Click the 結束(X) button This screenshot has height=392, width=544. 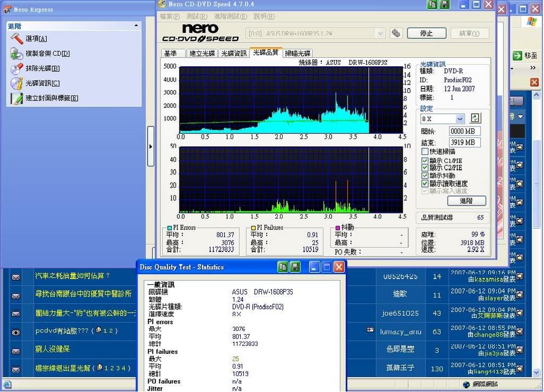pyautogui.click(x=469, y=33)
